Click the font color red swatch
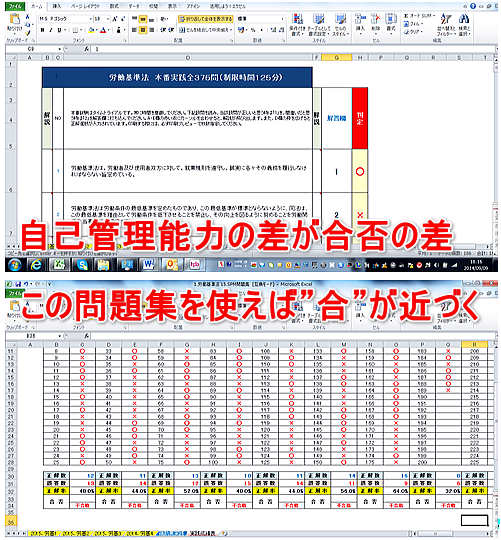This screenshot has width=501, height=540. point(103,30)
